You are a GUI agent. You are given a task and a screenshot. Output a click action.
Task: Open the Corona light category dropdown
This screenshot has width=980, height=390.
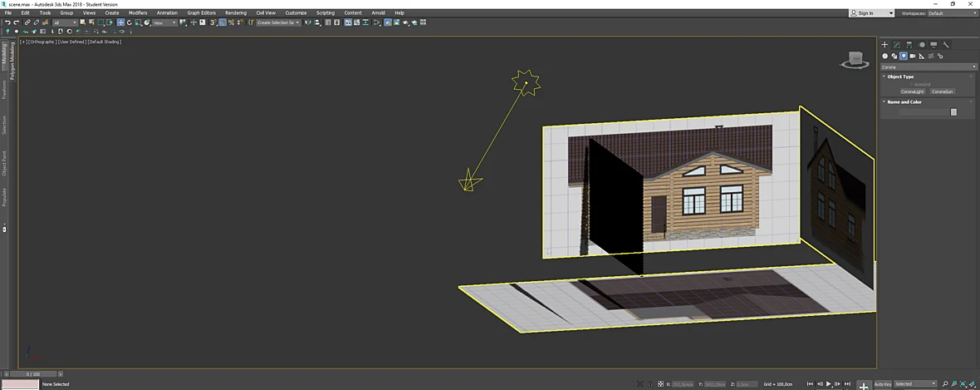pyautogui.click(x=929, y=67)
